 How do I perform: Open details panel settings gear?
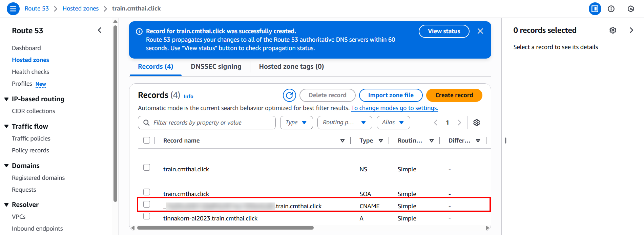coord(613,30)
